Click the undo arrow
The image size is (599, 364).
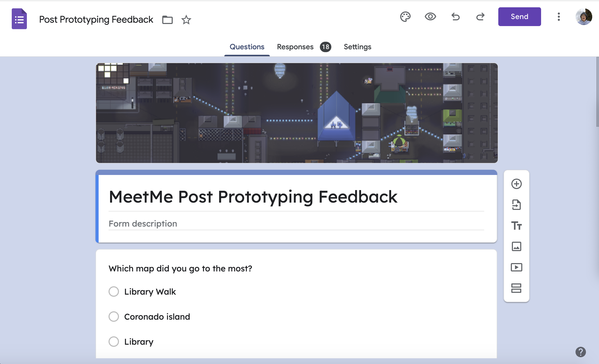(456, 17)
